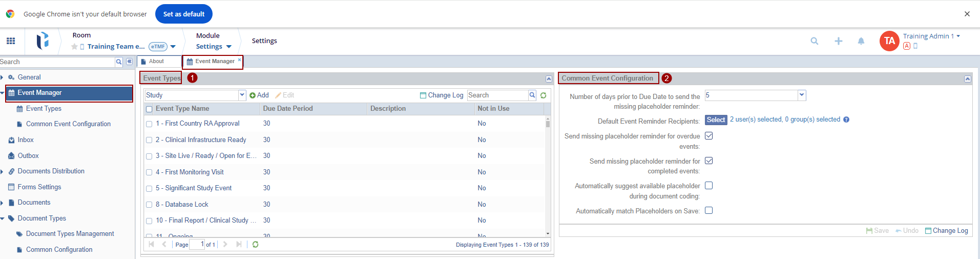Viewport: 980px width, 259px height.
Task: Click the magnifier search icon in header
Action: pos(814,41)
